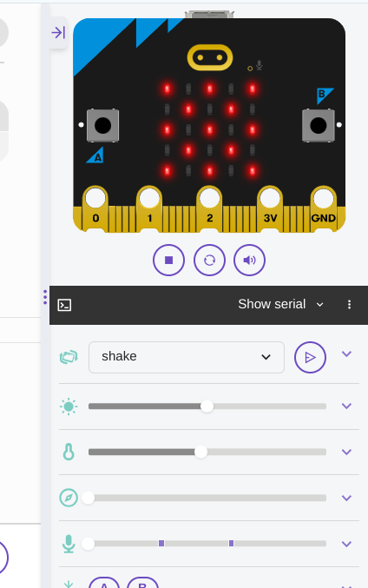Expand the temperature section
Screen dimensions: 368x588
click(346, 453)
